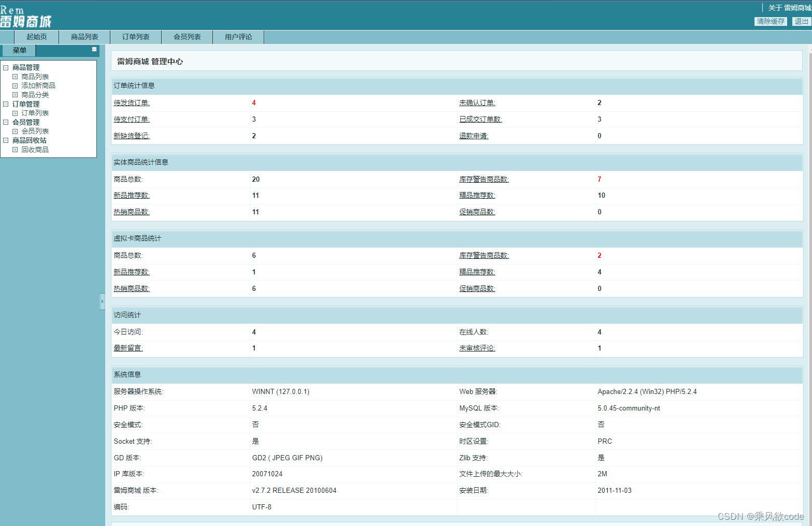The width and height of the screenshot is (812, 526).
Task: Collapse the 商品管理 tree node
Action: pyautogui.click(x=6, y=67)
